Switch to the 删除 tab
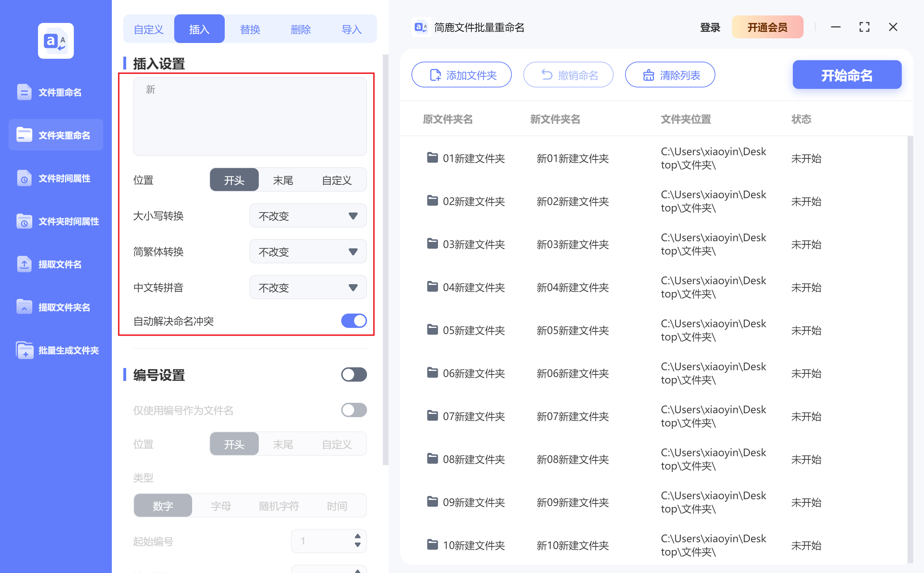924x573 pixels. click(x=301, y=28)
